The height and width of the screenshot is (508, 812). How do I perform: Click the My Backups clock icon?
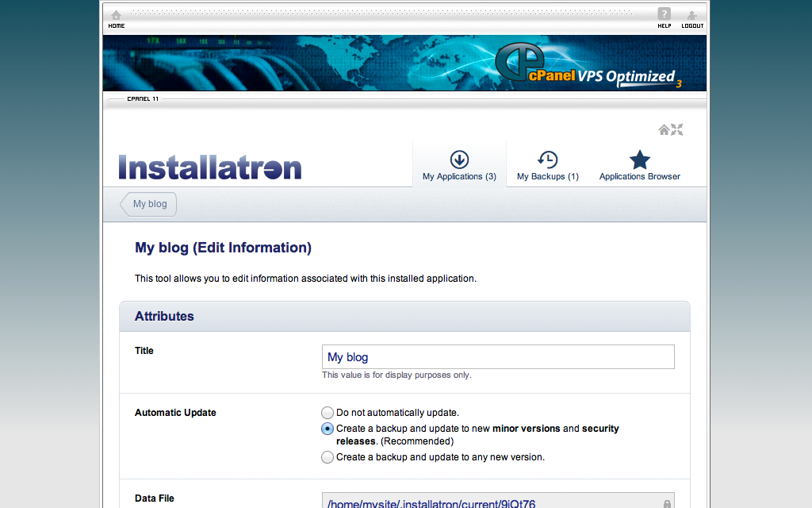pyautogui.click(x=547, y=160)
